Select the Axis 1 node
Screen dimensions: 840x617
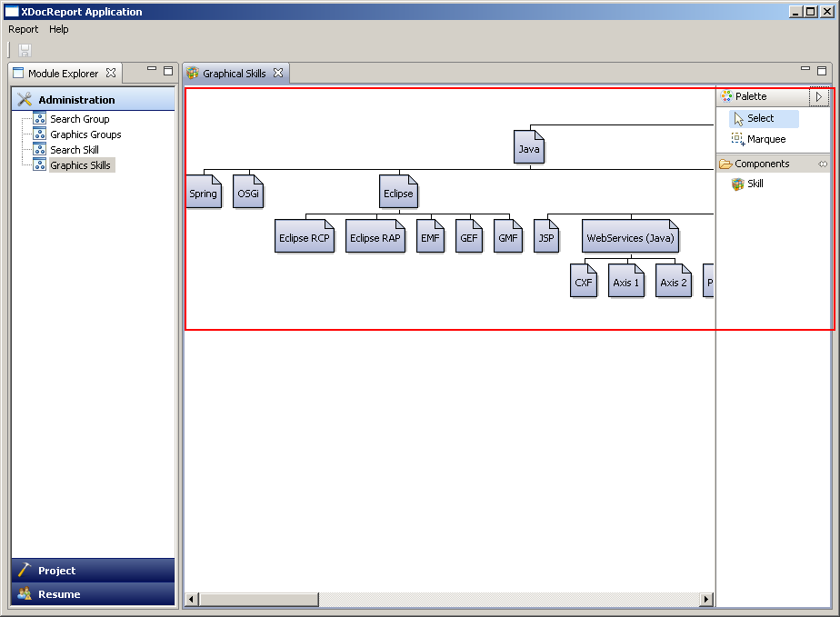[x=626, y=280]
